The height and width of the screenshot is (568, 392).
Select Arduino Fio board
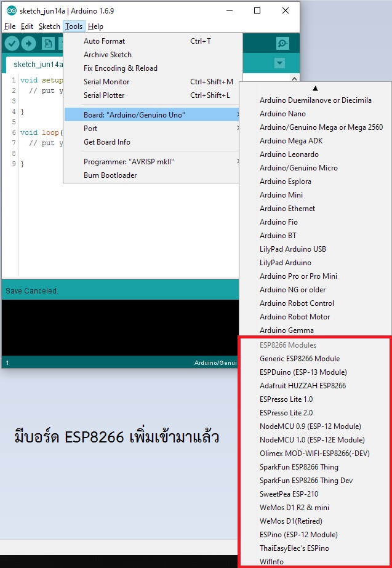315,222
